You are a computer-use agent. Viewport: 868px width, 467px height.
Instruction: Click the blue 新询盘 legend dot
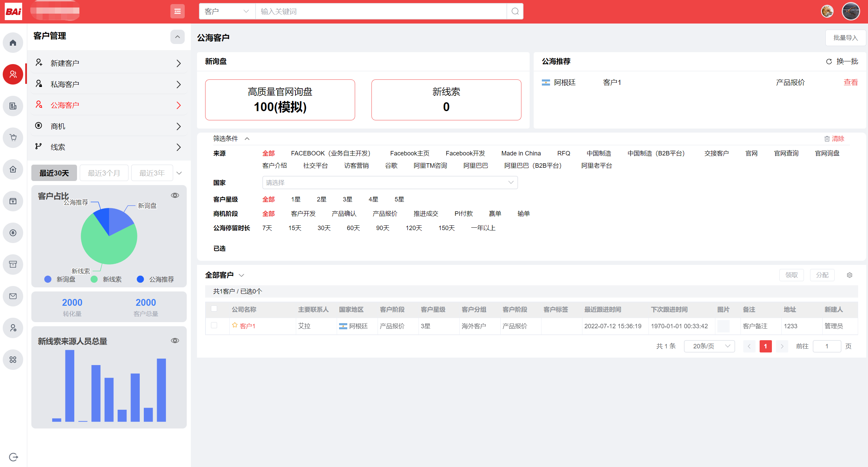[x=48, y=279]
